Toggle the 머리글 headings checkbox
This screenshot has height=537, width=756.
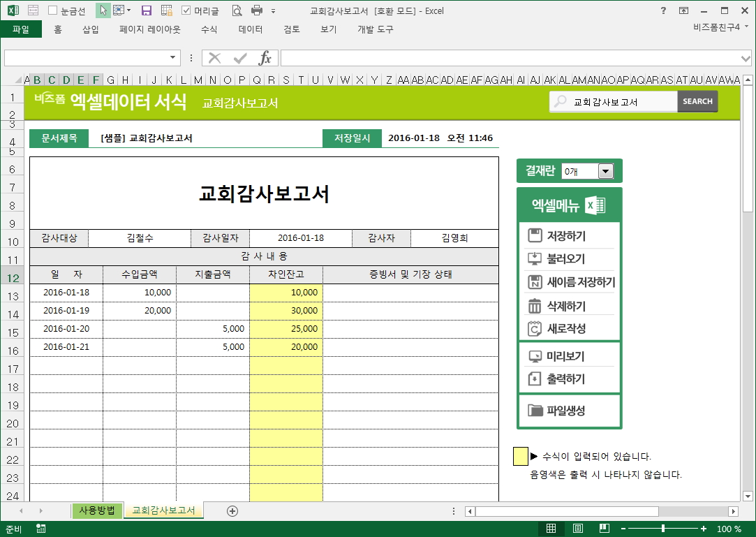click(186, 10)
